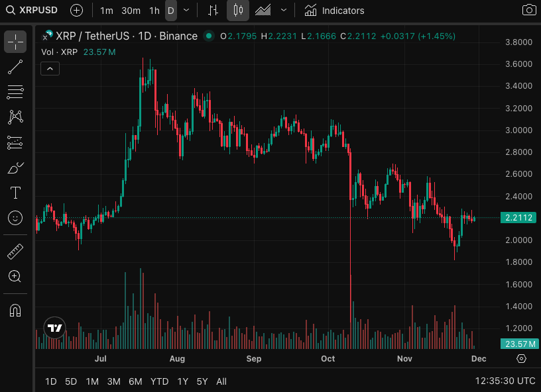Toggle magnet mode on

tap(15, 311)
